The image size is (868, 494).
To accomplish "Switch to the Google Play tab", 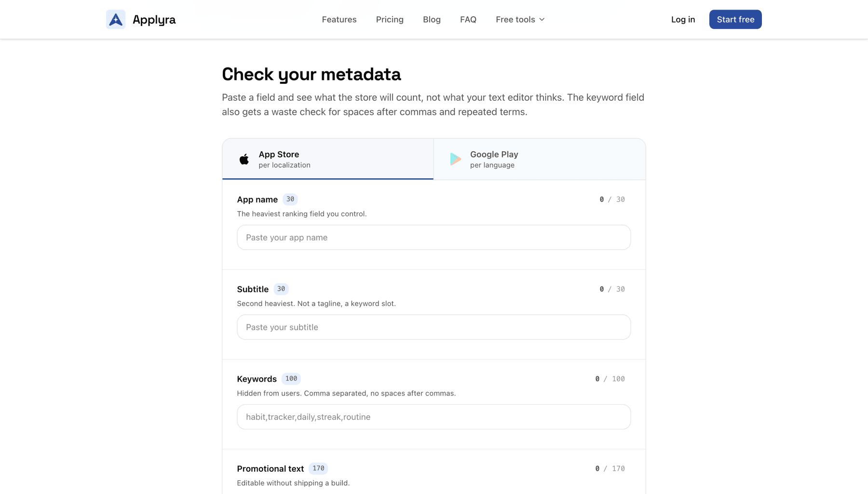I will (x=540, y=159).
